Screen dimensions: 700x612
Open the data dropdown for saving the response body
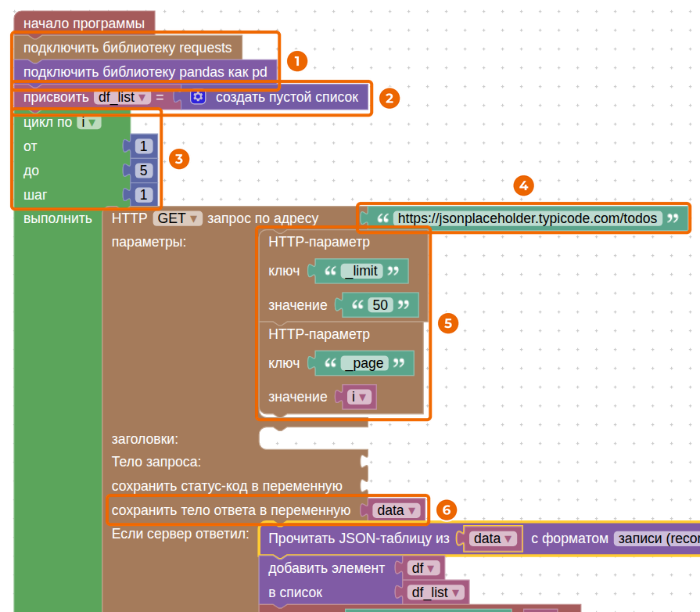[x=396, y=510]
